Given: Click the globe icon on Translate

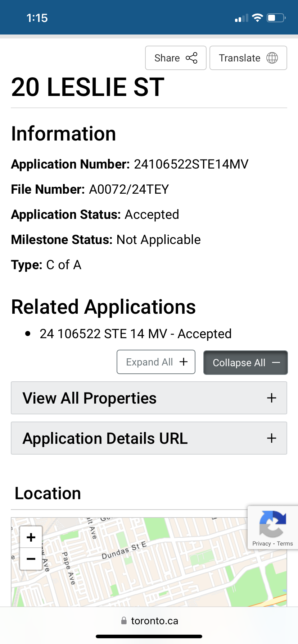Looking at the screenshot, I should coord(272,58).
